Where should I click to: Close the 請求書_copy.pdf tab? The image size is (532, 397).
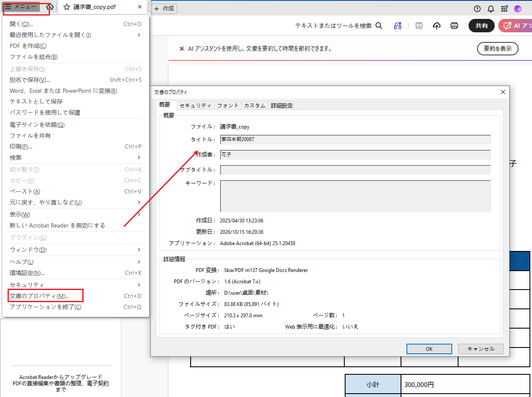coord(139,7)
